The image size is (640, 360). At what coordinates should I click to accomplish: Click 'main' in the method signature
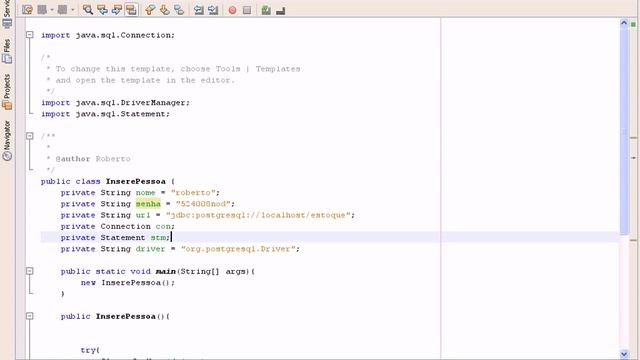pos(166,271)
